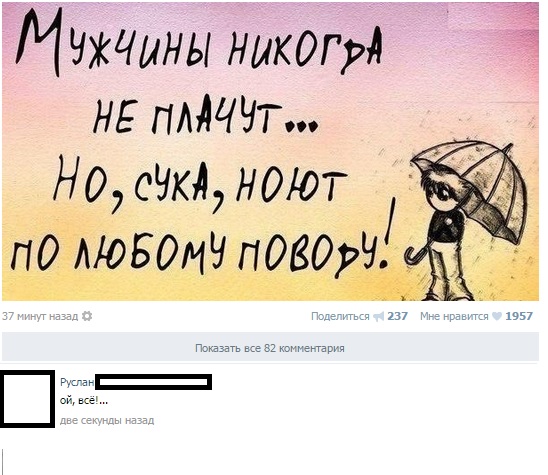The image size is (548, 475).
Task: Click the redacted surname box after Руслан
Action: click(x=153, y=382)
